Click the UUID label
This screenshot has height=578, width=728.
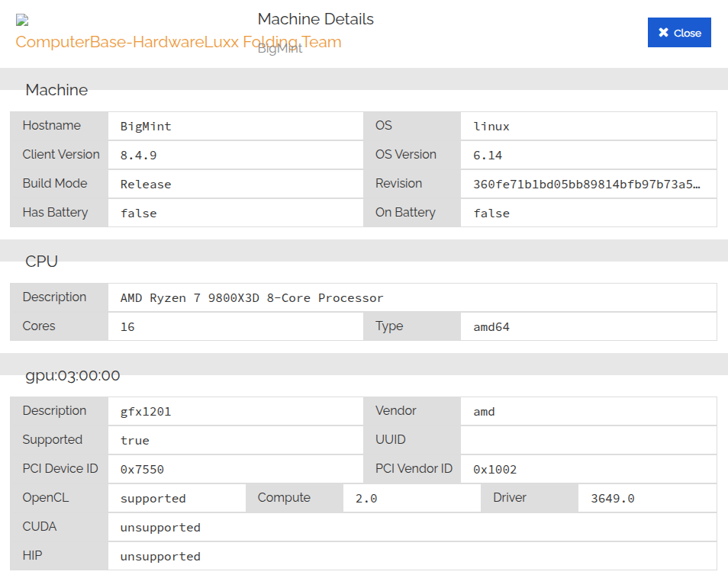coord(391,439)
